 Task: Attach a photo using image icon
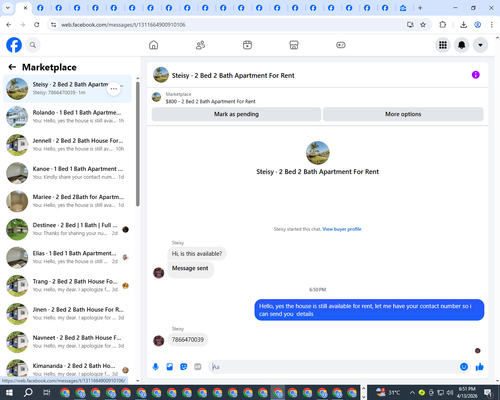pyautogui.click(x=170, y=367)
